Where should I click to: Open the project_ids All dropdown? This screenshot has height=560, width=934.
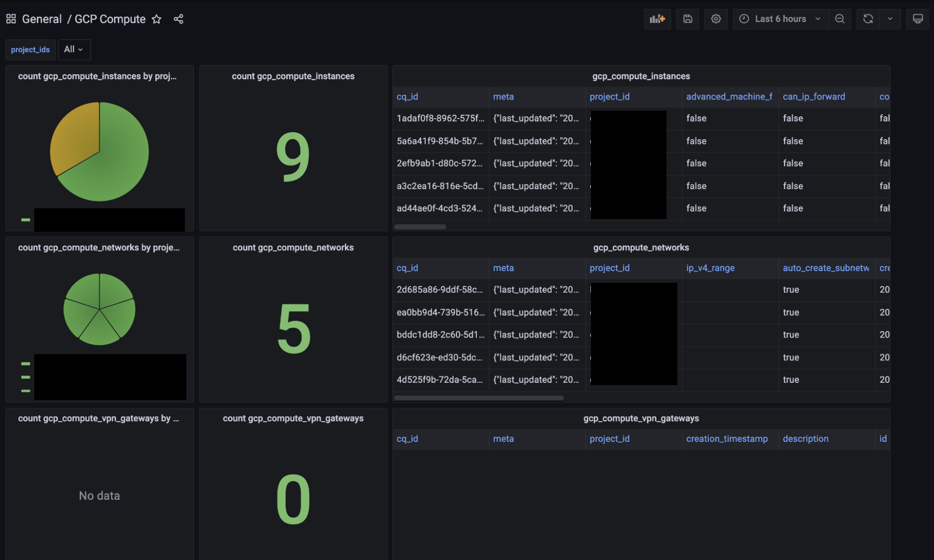(x=74, y=49)
